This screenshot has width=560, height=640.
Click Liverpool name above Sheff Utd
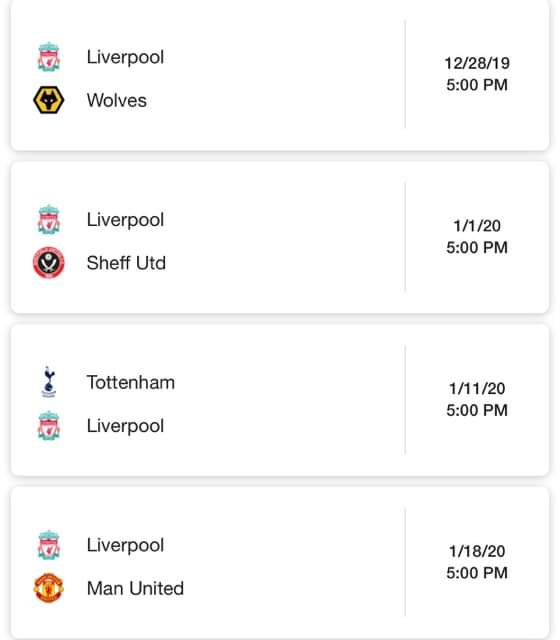(x=125, y=220)
